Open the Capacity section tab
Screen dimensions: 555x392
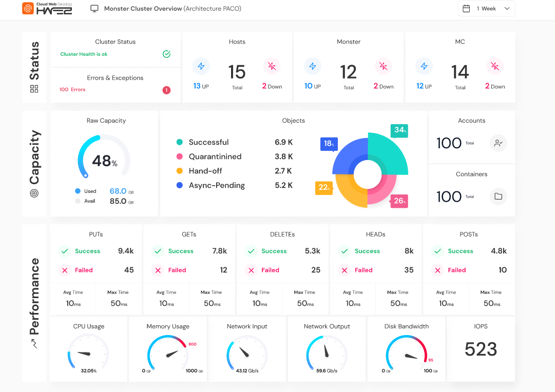pos(34,164)
